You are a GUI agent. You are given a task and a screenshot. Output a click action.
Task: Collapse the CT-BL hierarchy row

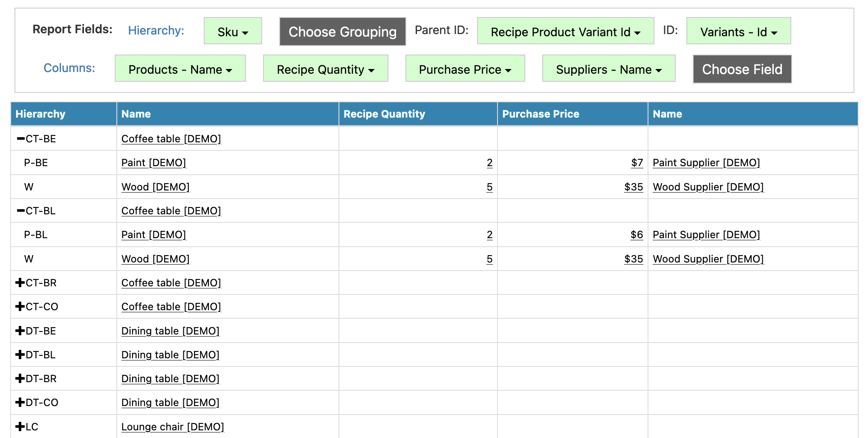[x=20, y=210]
